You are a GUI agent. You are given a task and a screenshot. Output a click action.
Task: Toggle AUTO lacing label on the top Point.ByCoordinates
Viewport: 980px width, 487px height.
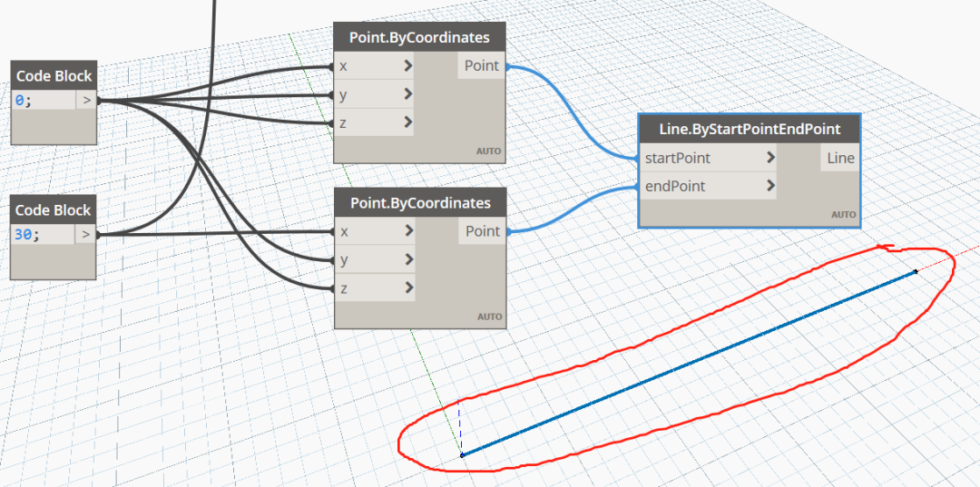489,151
